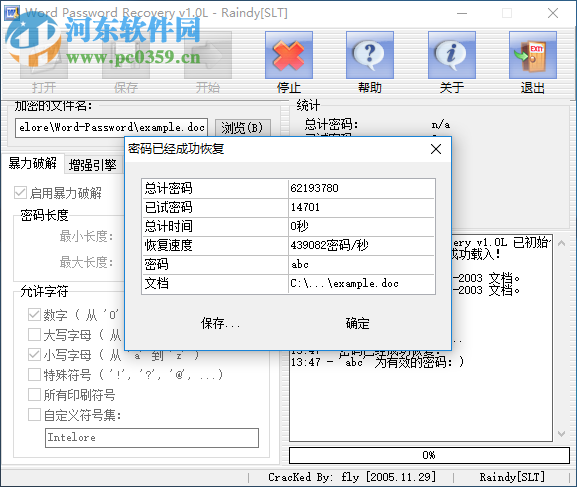The image size is (577, 487).
Task: Select the document path C:\...\example.doc cell
Action: coord(361,283)
